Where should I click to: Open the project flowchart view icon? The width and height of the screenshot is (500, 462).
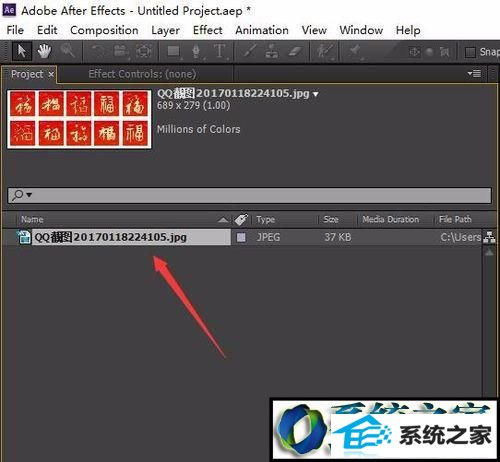pyautogui.click(x=489, y=237)
